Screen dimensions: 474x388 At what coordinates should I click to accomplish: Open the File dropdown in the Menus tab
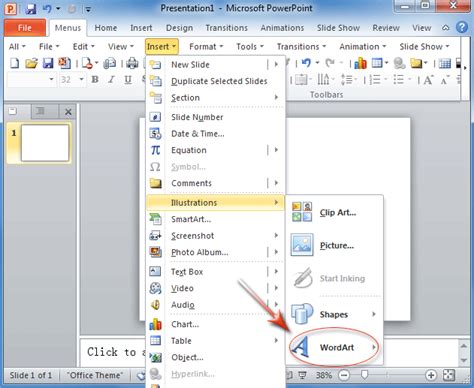(x=49, y=47)
